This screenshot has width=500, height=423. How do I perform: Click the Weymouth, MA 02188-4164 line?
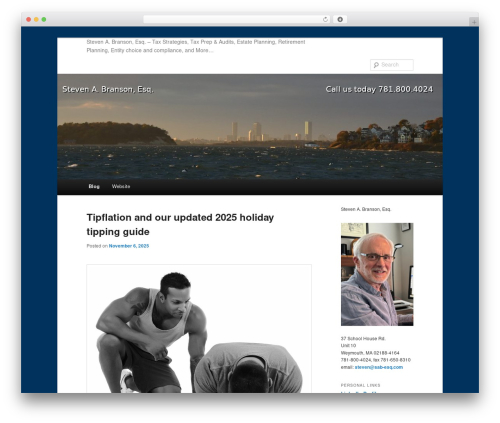click(x=370, y=353)
